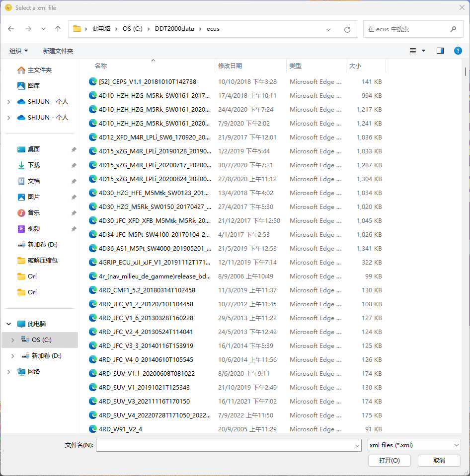Image resolution: width=470 pixels, height=476 pixels.
Task: Click the 打开(O) button
Action: (390, 461)
